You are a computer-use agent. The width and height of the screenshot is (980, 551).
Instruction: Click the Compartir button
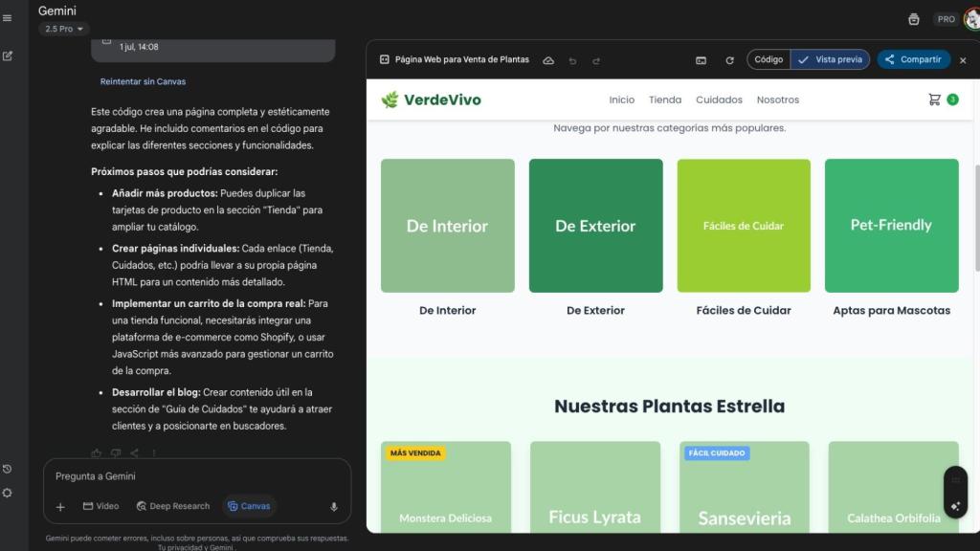(913, 59)
